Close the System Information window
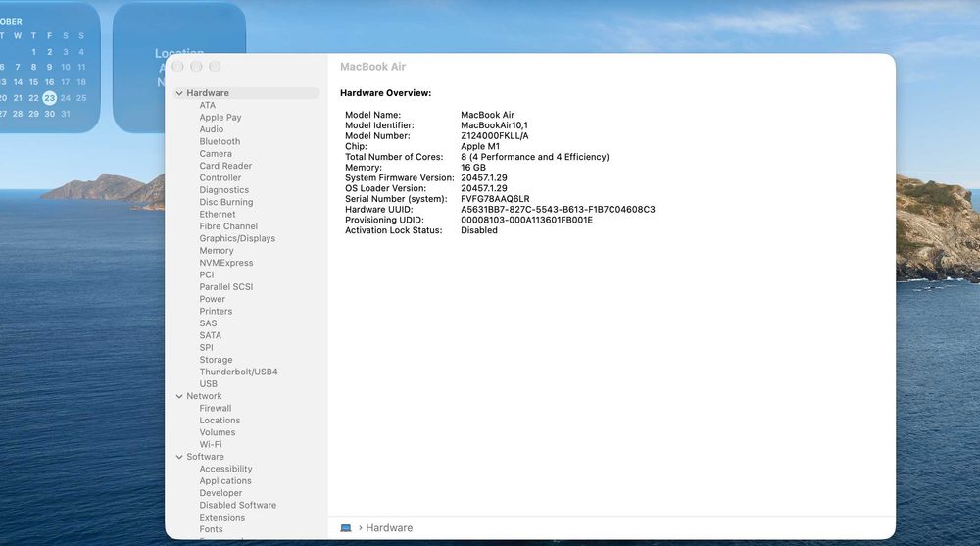Image resolution: width=980 pixels, height=546 pixels. (178, 67)
